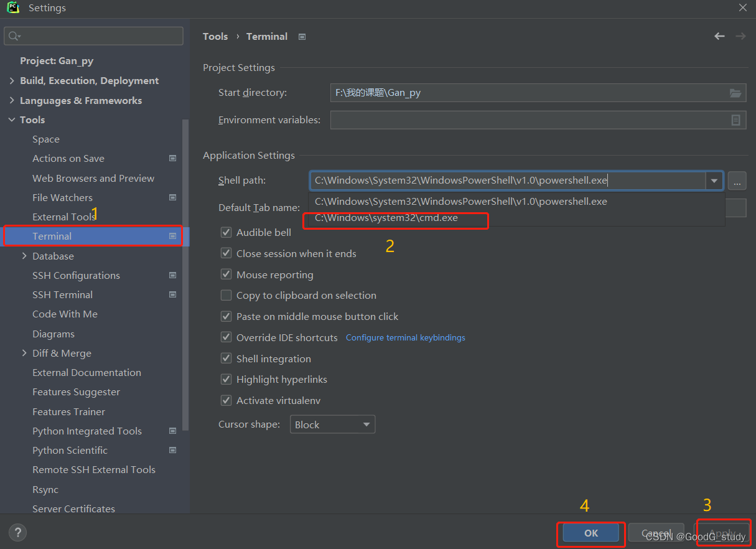This screenshot has height=549, width=756.
Task: Click Tools in the breadcrumb path
Action: [x=215, y=36]
